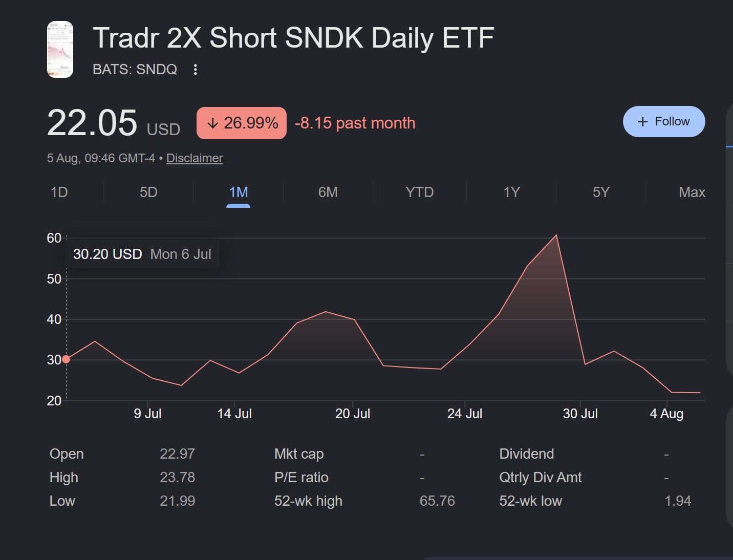The height and width of the screenshot is (560, 733).
Task: Open the Disclaimer link
Action: point(195,158)
